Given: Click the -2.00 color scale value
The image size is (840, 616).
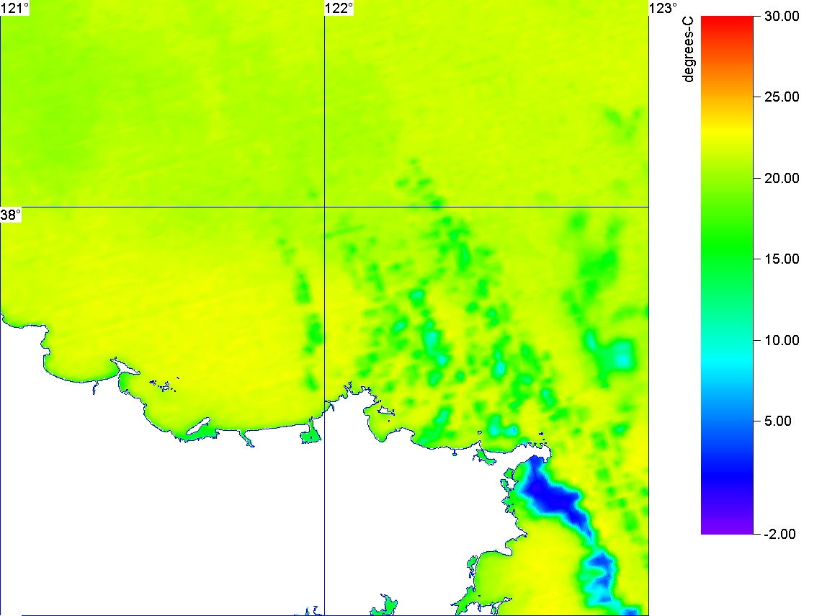Looking at the screenshot, I should pyautogui.click(x=780, y=534).
